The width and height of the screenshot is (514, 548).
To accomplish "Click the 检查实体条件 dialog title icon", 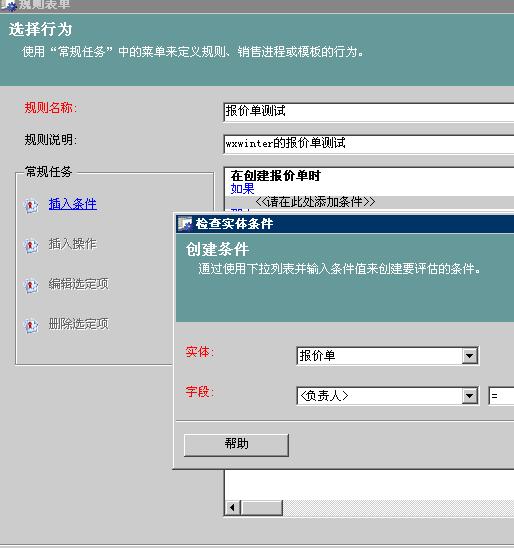I will click(185, 224).
